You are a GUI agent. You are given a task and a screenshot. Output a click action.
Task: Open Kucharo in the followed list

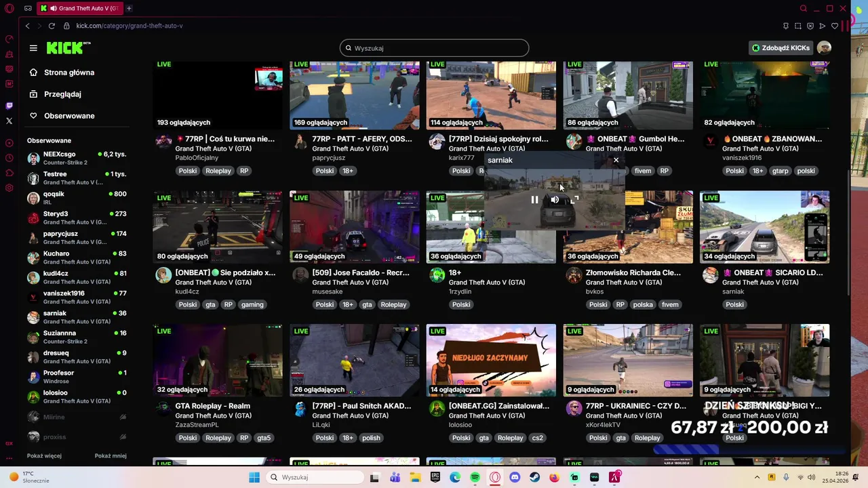(77, 258)
